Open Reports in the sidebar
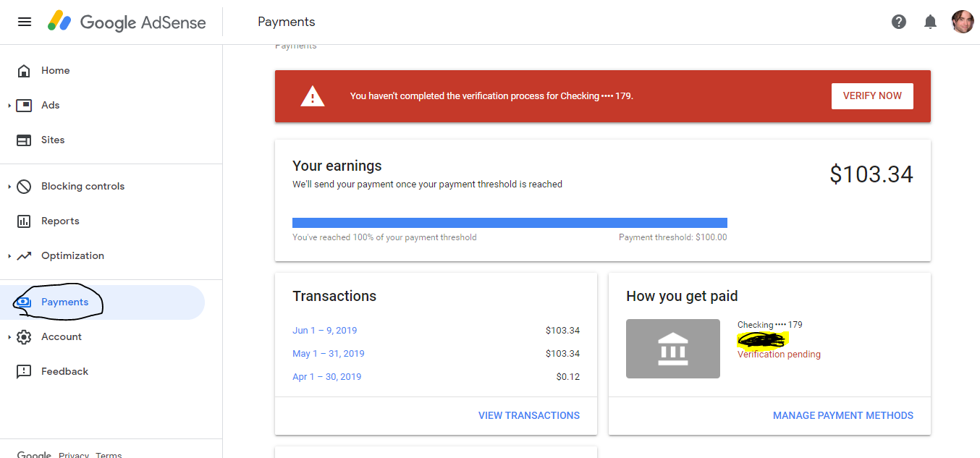Image resolution: width=980 pixels, height=458 pixels. pyautogui.click(x=60, y=221)
